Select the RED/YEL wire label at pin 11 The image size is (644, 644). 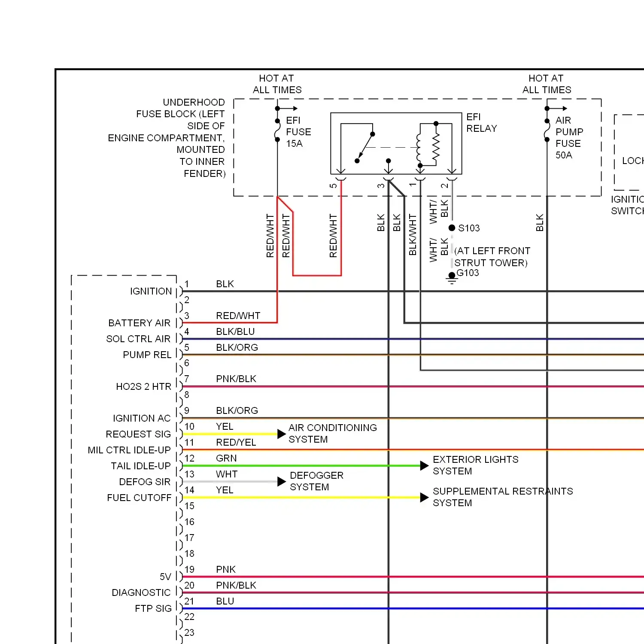[236, 443]
